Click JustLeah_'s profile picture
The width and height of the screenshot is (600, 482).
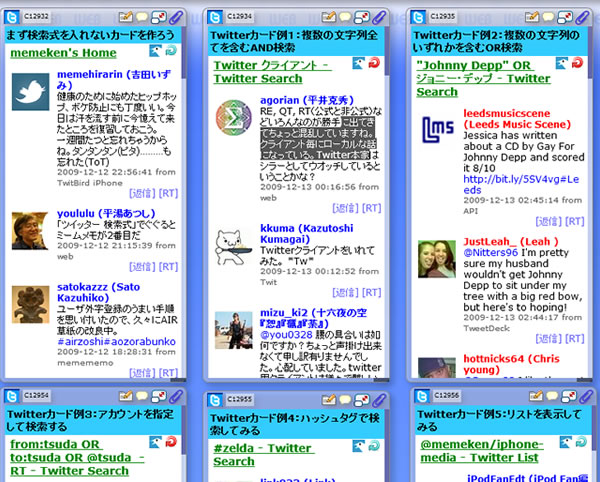click(x=437, y=258)
